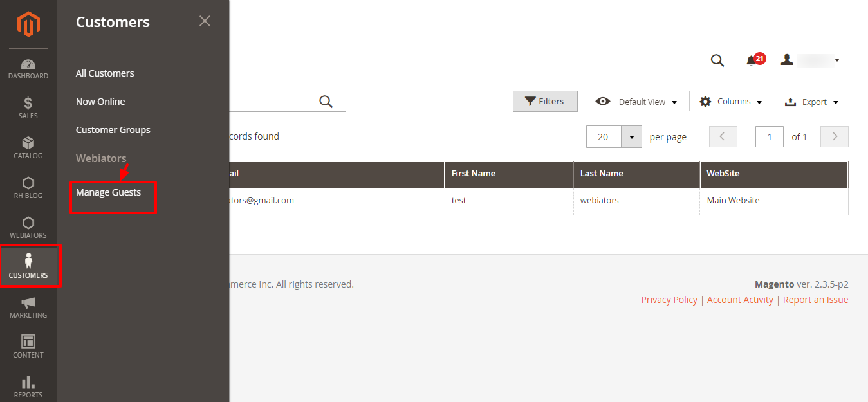Open the RH Blog sidebar menu

click(x=28, y=188)
